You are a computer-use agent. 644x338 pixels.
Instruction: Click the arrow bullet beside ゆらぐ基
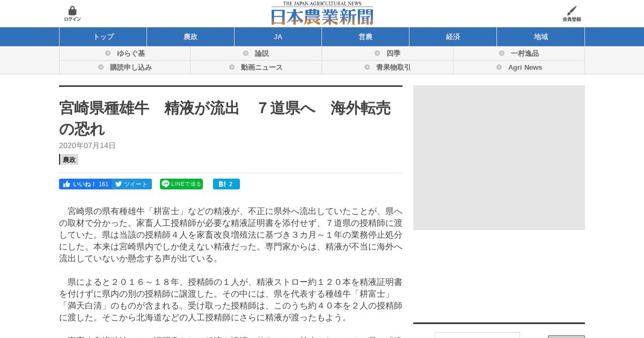108,53
